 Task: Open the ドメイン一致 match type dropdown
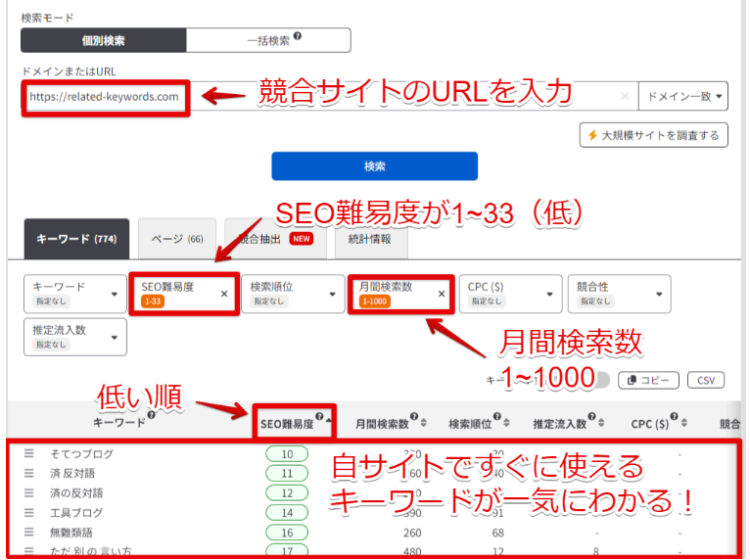tap(683, 97)
